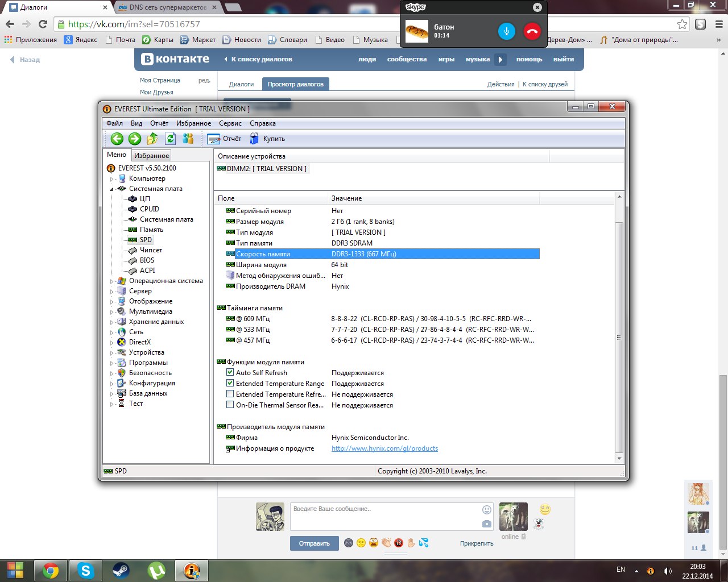The width and height of the screenshot is (728, 582).
Task: Toggle Extended Temperature Refresh checkbox
Action: pyautogui.click(x=230, y=394)
